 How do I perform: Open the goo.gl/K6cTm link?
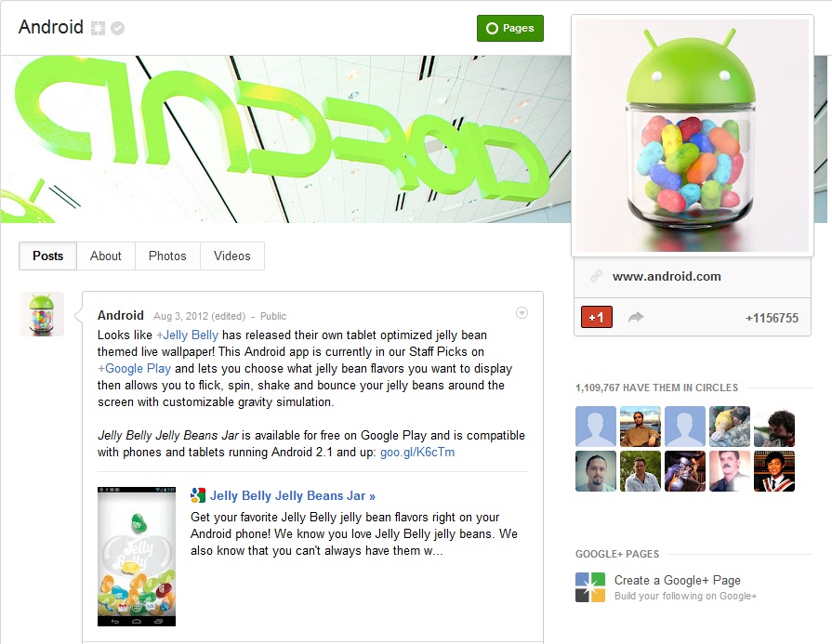tap(417, 452)
